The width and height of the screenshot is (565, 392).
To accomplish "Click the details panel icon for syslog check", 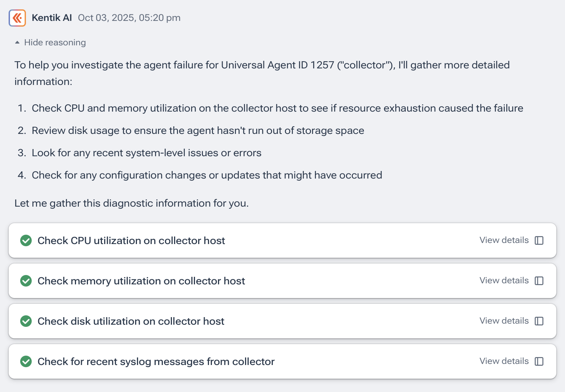I will coord(539,361).
